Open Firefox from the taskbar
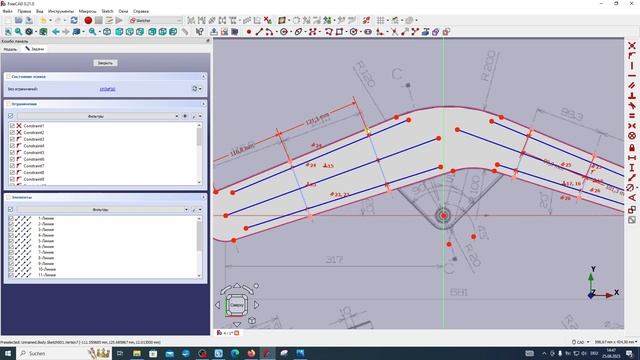640x360 pixels. (251, 353)
